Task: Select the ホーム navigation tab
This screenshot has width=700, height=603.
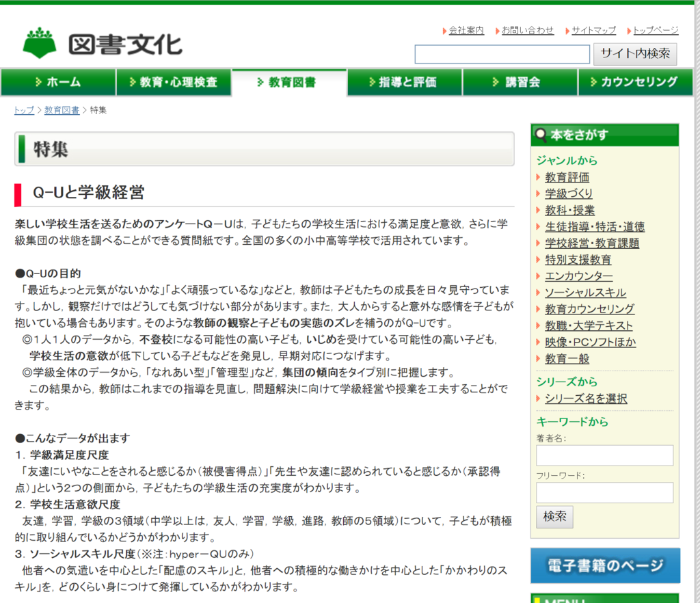Action: (58, 82)
